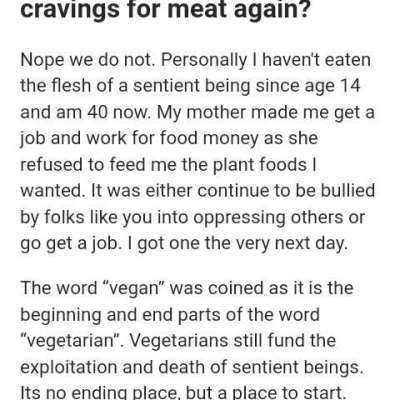Select the text 'since age 14'
Screen dimensions: 400x400
pyautogui.click(x=308, y=86)
